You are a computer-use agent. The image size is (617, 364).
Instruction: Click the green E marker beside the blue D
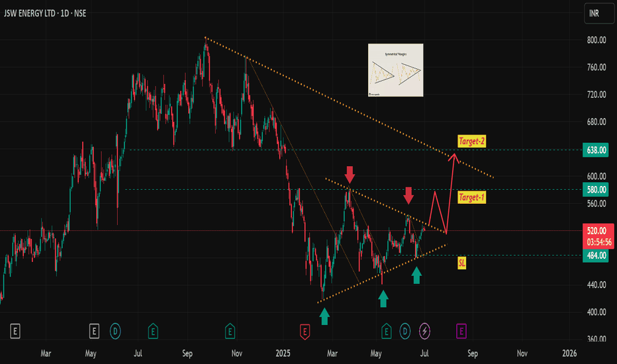(x=386, y=332)
